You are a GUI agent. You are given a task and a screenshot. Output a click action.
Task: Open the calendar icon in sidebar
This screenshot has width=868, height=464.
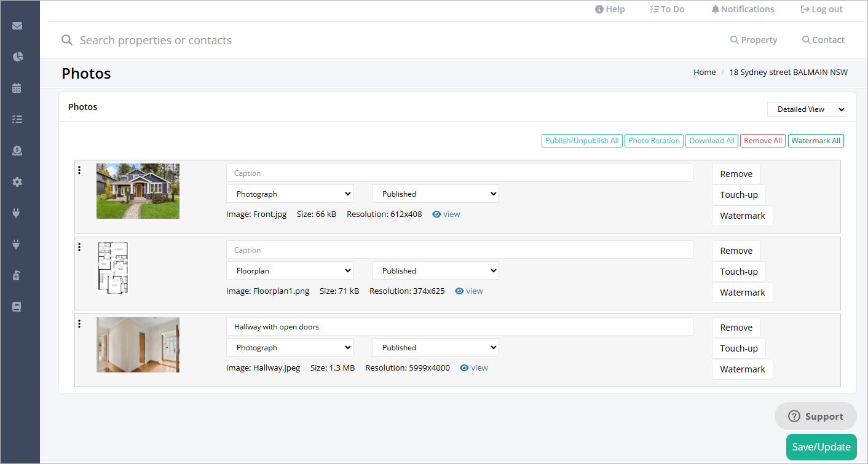coord(17,88)
